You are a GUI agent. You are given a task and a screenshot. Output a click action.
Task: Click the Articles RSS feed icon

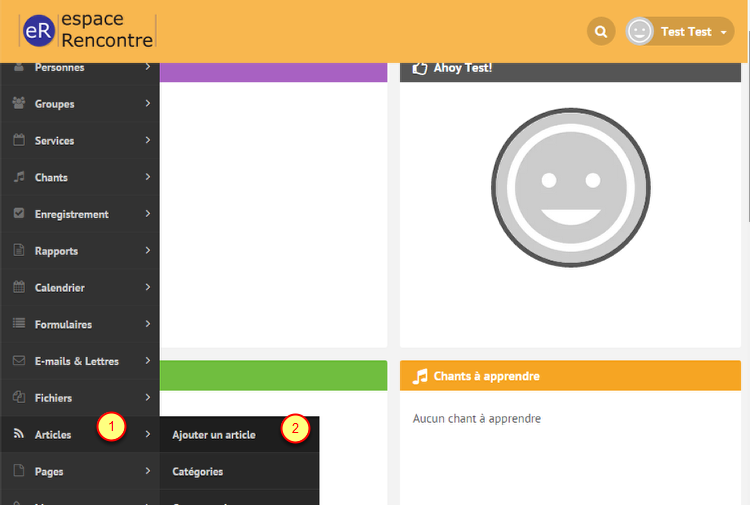[18, 434]
